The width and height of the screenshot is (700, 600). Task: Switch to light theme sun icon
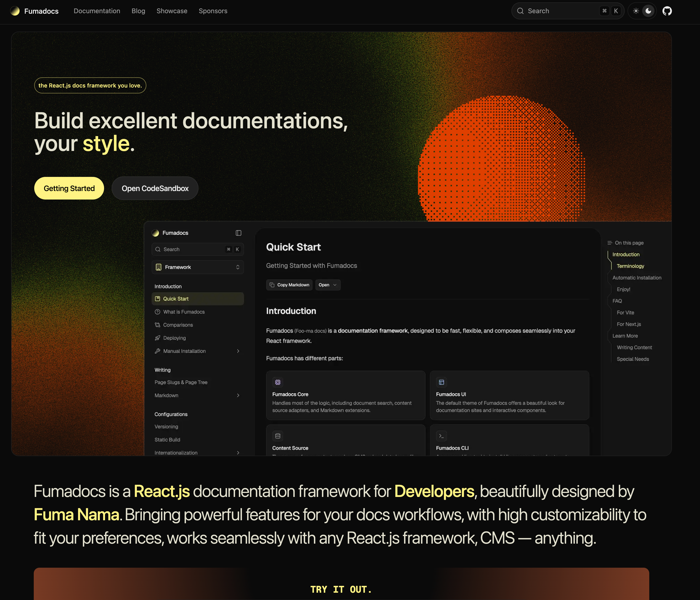(636, 11)
